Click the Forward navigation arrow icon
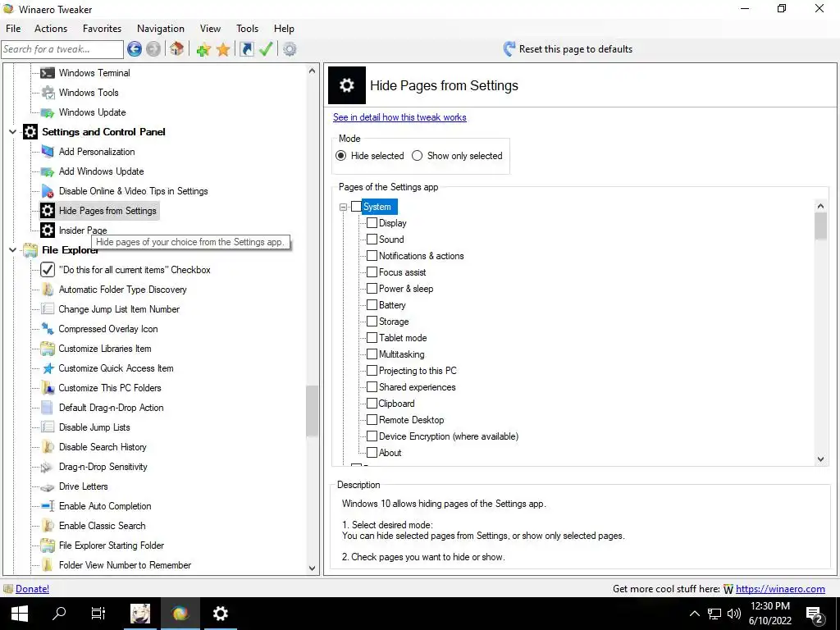 [153, 49]
